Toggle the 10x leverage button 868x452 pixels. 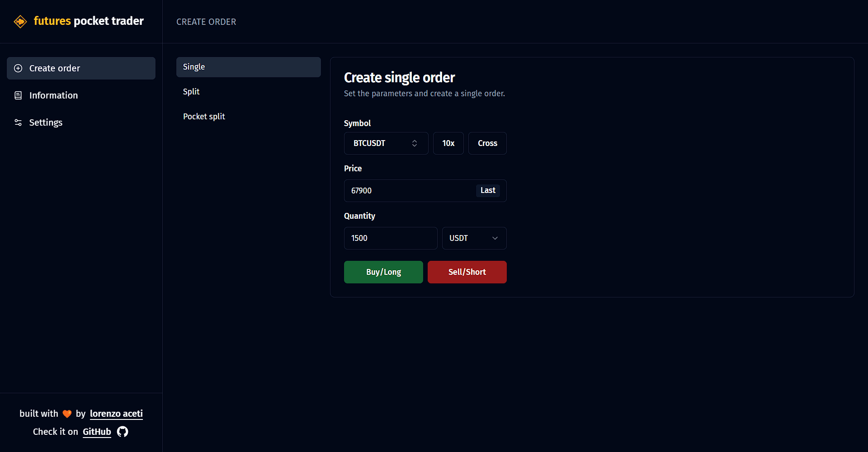tap(448, 143)
